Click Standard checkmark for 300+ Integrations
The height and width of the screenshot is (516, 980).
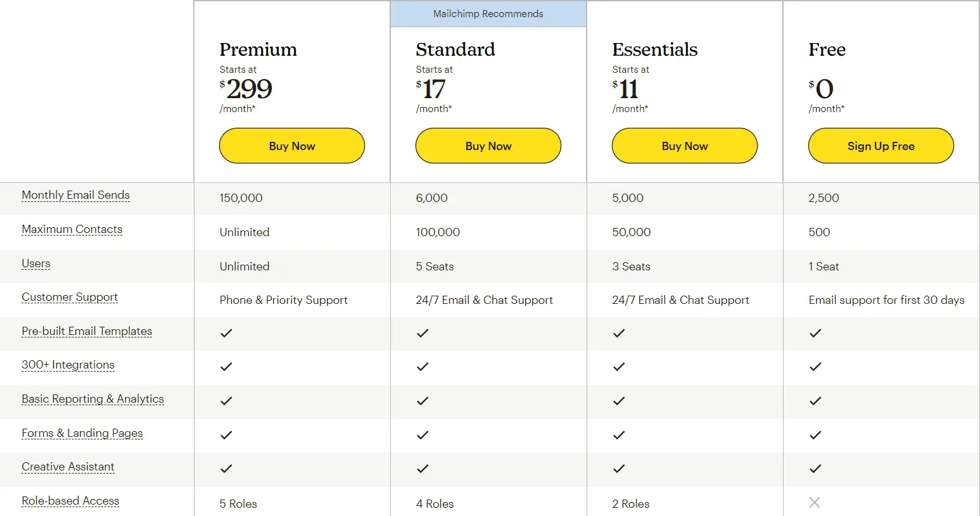tap(423, 367)
